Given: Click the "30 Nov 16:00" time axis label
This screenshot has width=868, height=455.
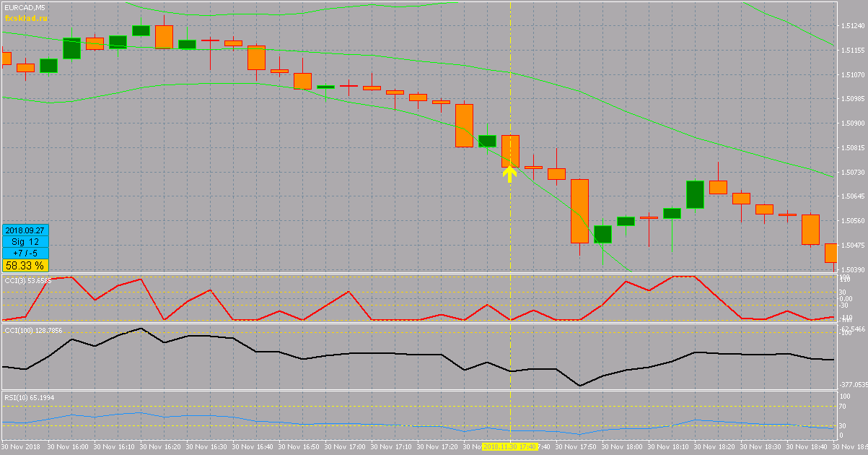Looking at the screenshot, I should pos(68,448).
